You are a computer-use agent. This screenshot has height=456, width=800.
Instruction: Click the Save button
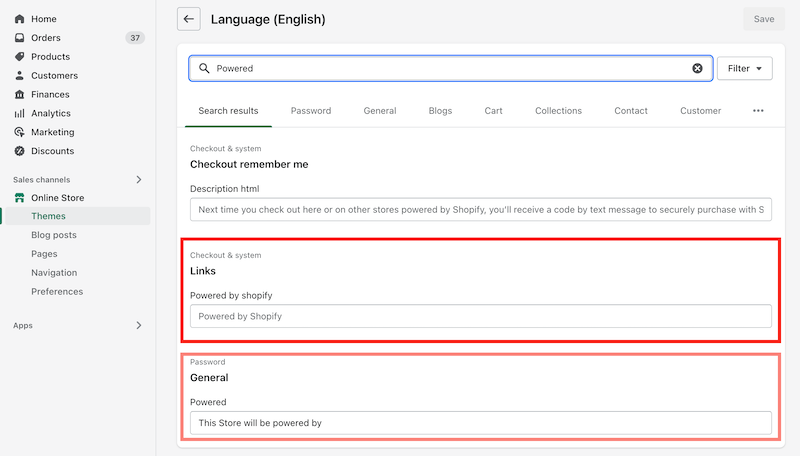[763, 19]
